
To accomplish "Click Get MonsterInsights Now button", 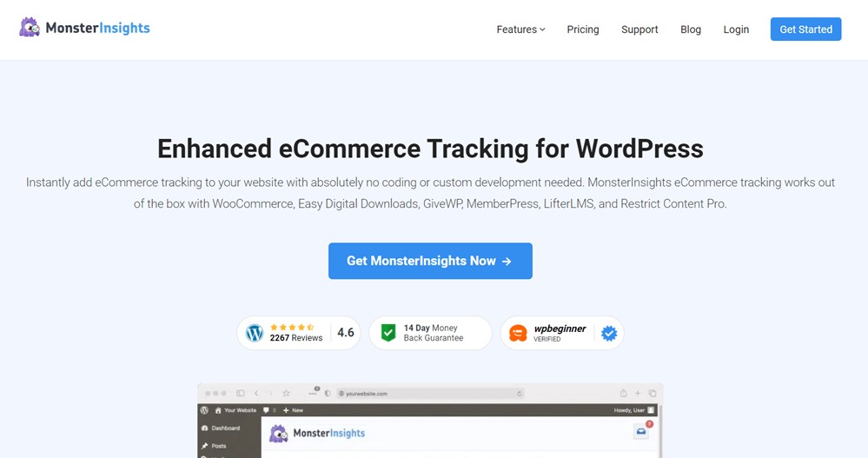I will [430, 261].
